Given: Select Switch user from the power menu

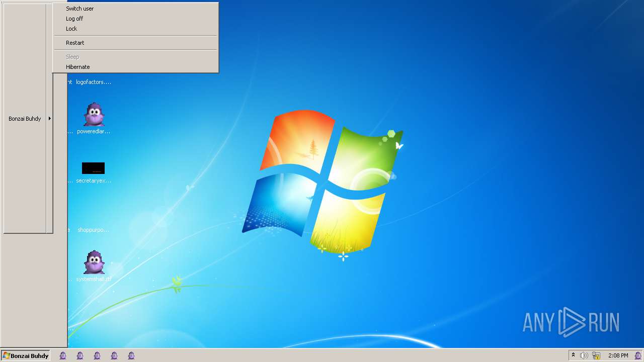Looking at the screenshot, I should [136, 9].
